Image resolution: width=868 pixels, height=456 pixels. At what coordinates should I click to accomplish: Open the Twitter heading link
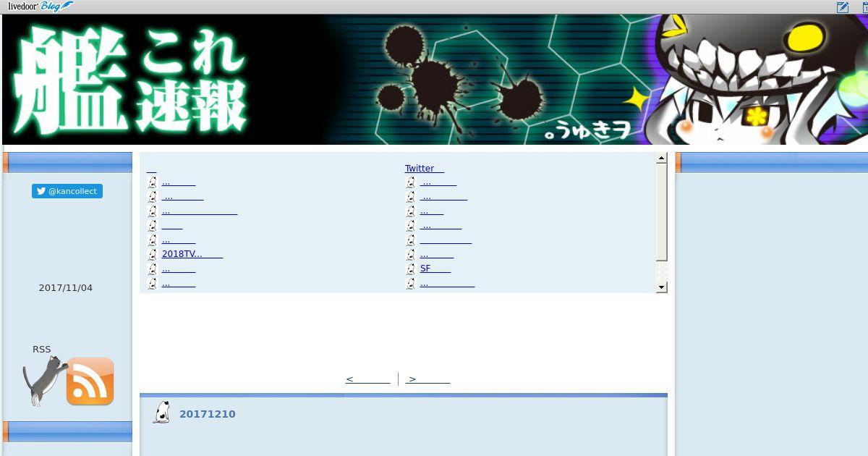pyautogui.click(x=425, y=169)
